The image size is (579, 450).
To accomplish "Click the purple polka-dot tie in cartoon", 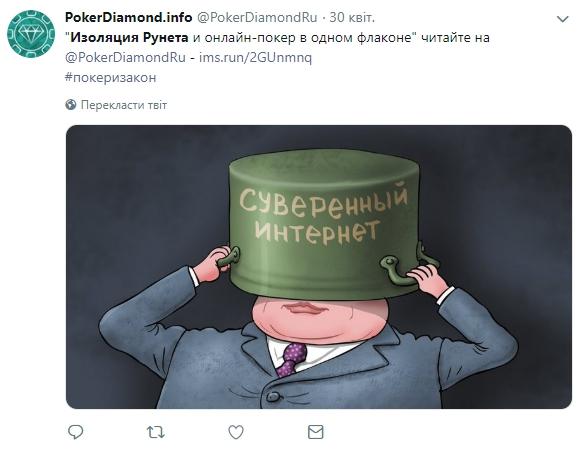I will click(292, 359).
